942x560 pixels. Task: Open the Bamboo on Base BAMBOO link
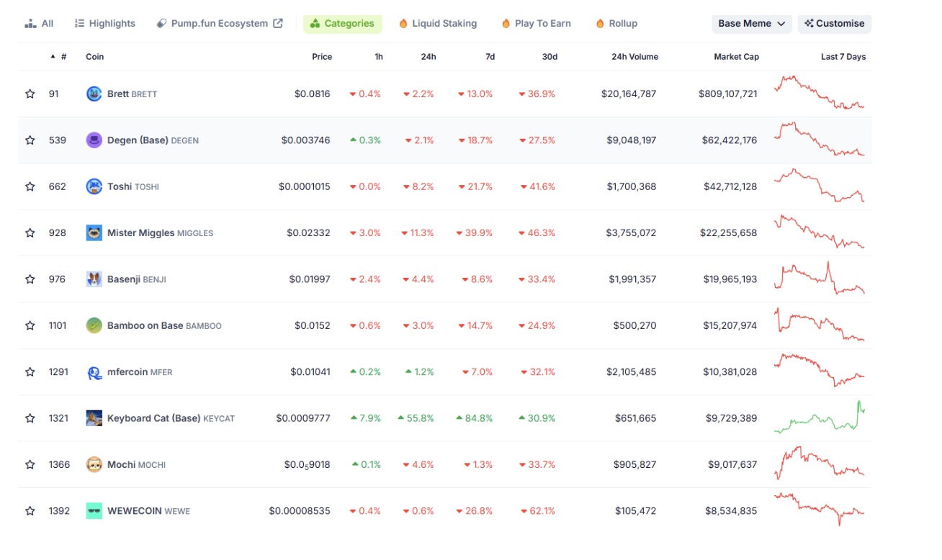coord(164,325)
